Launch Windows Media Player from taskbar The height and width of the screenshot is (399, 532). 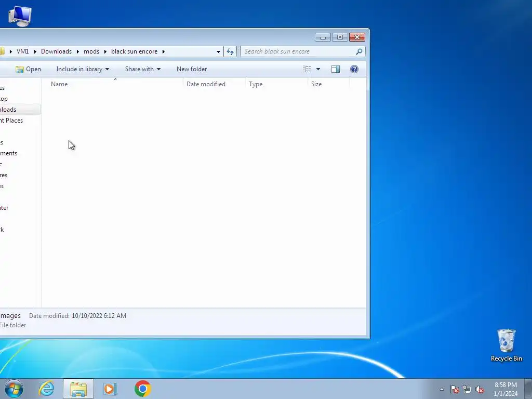coord(110,389)
